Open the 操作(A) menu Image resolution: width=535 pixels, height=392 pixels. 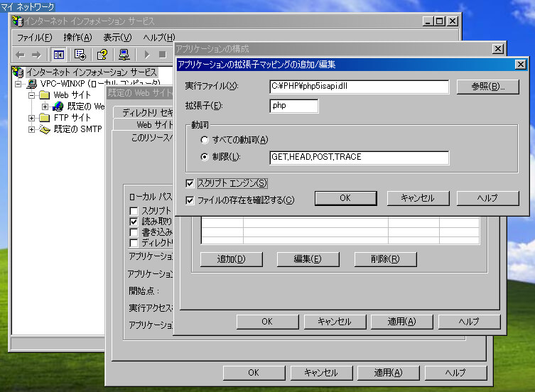pyautogui.click(x=77, y=37)
